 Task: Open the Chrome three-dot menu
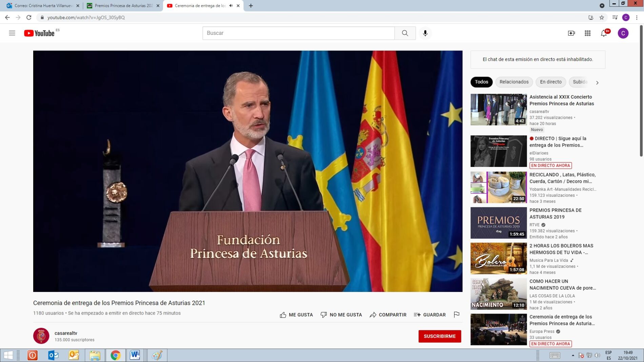(x=637, y=18)
